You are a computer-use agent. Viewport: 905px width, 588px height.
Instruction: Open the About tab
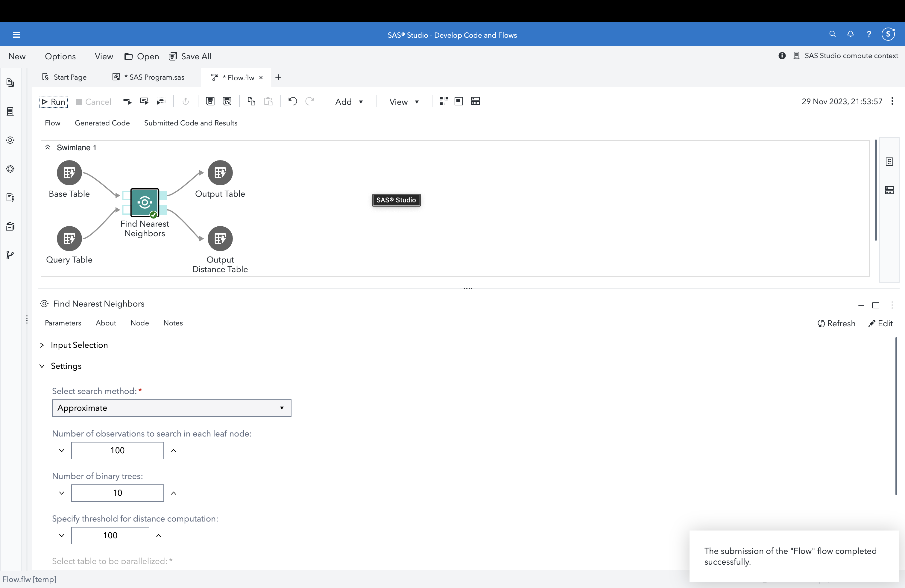coord(106,323)
